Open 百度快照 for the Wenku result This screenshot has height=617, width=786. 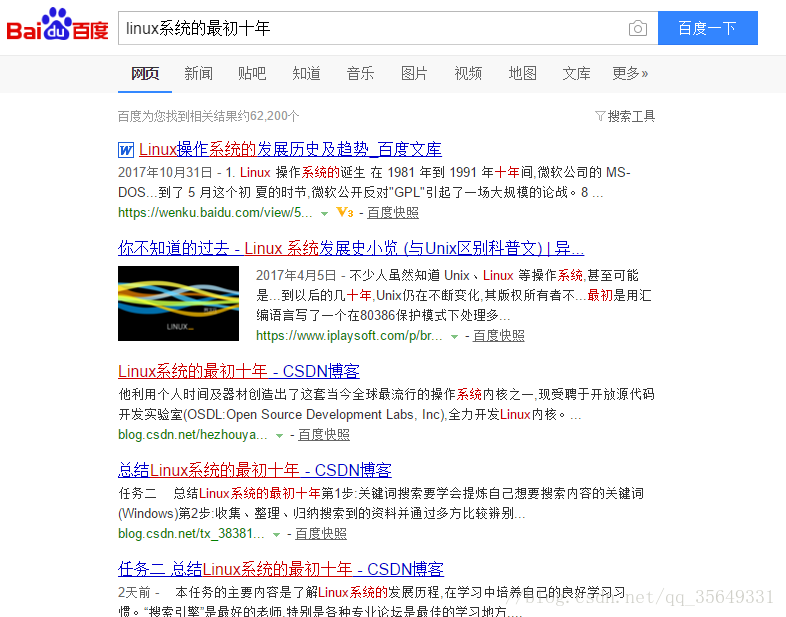(393, 213)
